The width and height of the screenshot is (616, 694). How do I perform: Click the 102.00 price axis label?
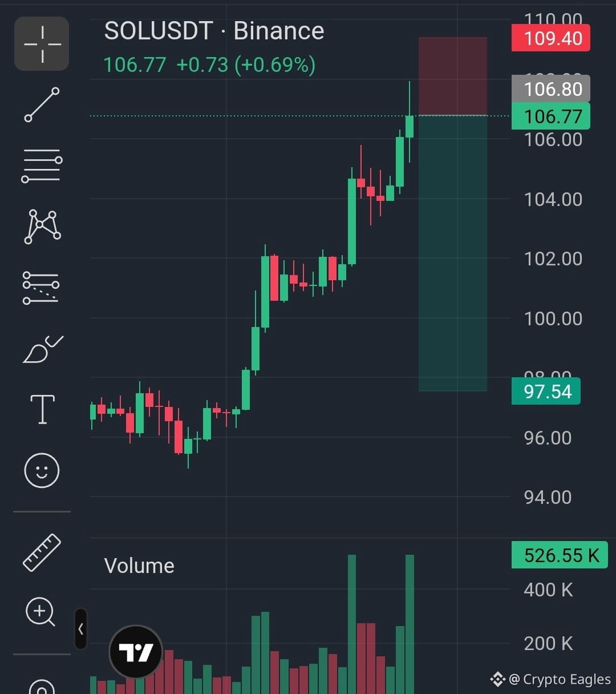(x=553, y=259)
